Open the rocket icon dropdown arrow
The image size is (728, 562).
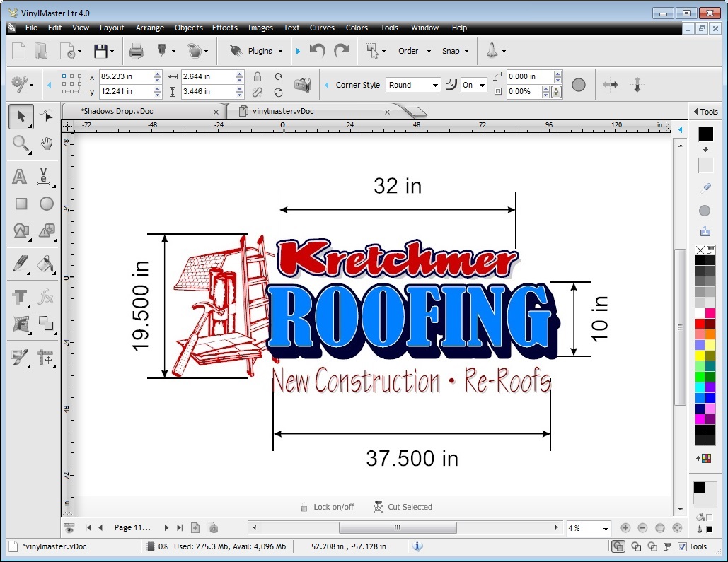pyautogui.click(x=504, y=51)
